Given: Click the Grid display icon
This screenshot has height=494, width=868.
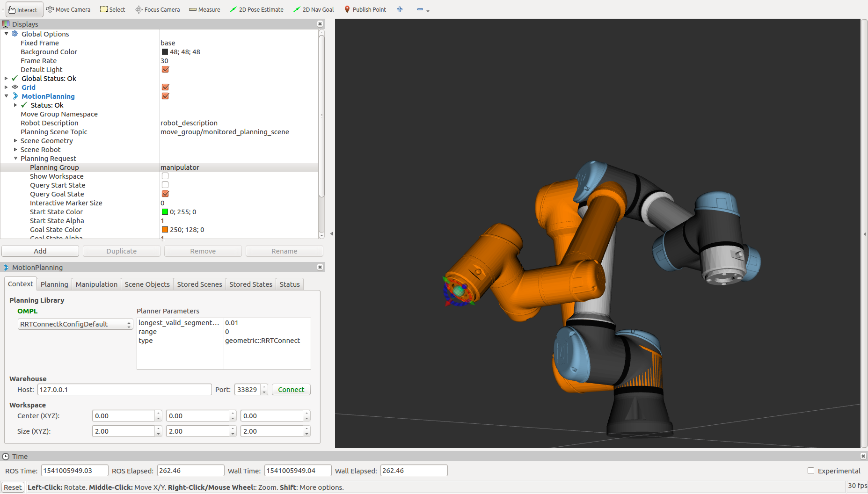Looking at the screenshot, I should (x=15, y=87).
